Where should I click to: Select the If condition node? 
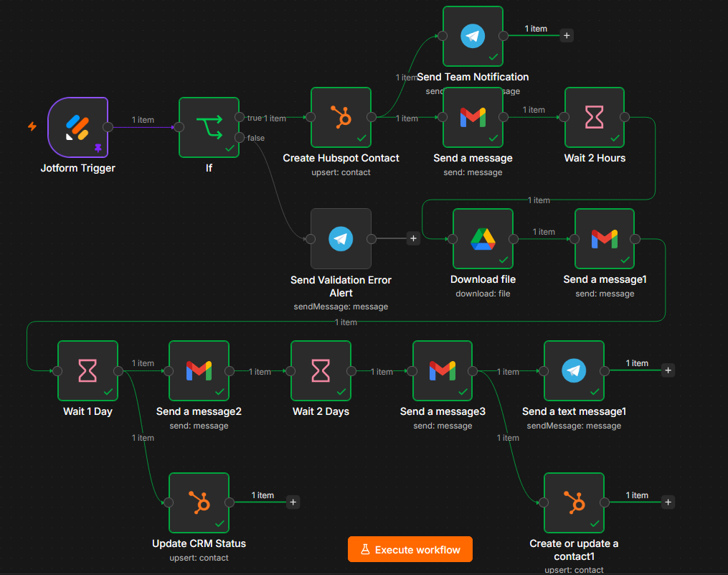point(209,127)
